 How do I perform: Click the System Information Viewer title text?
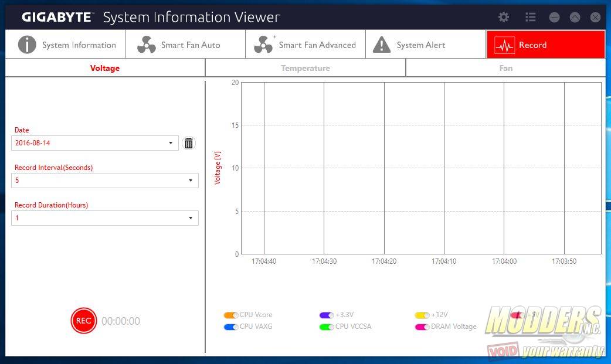[191, 17]
